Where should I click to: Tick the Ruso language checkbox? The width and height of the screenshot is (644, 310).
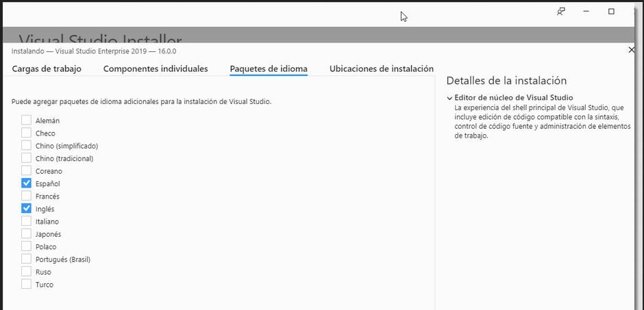(26, 272)
